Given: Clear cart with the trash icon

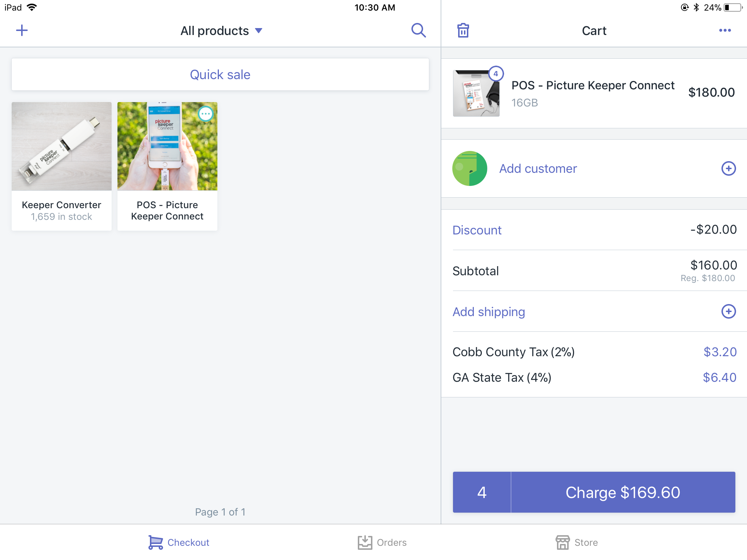Looking at the screenshot, I should tap(463, 30).
